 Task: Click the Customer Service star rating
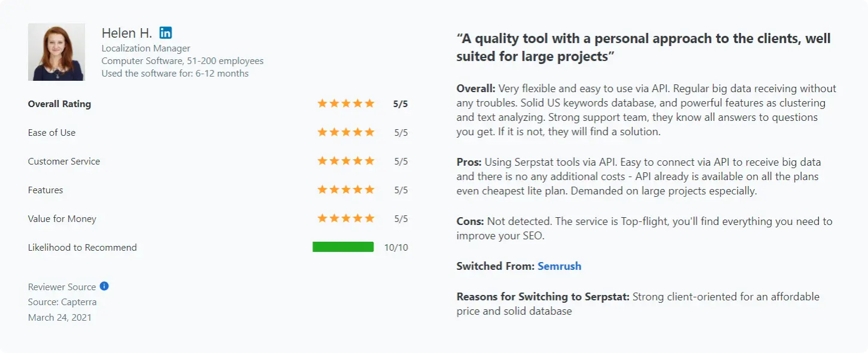tap(345, 161)
